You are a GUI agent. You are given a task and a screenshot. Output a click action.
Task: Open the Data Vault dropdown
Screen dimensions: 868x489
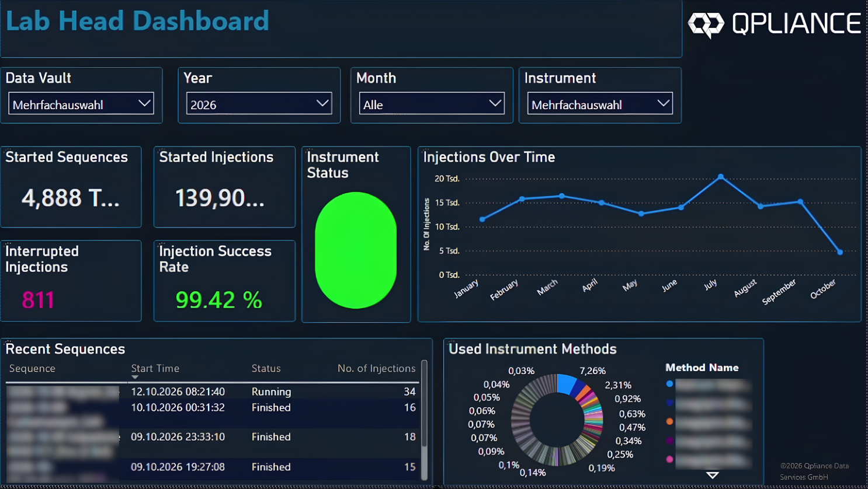(81, 104)
